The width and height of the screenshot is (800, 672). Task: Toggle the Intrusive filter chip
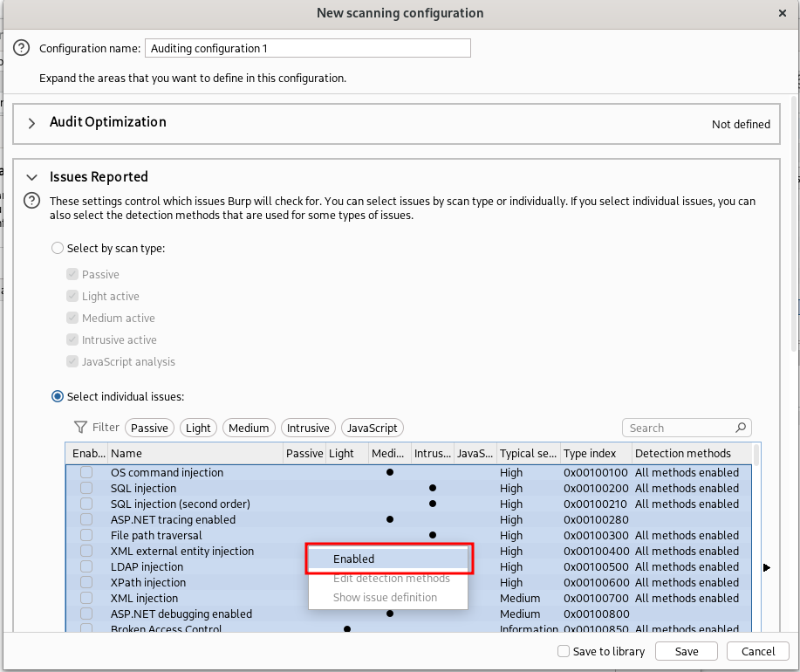(x=308, y=428)
